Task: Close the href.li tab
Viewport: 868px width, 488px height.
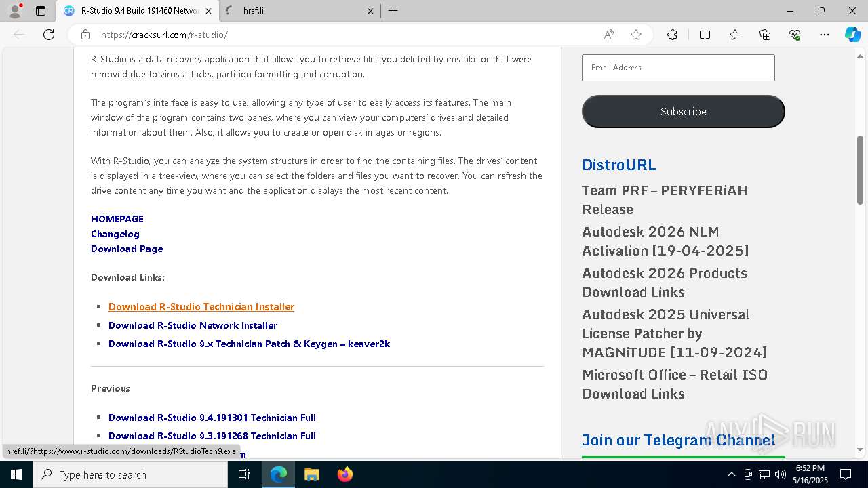Action: point(370,11)
